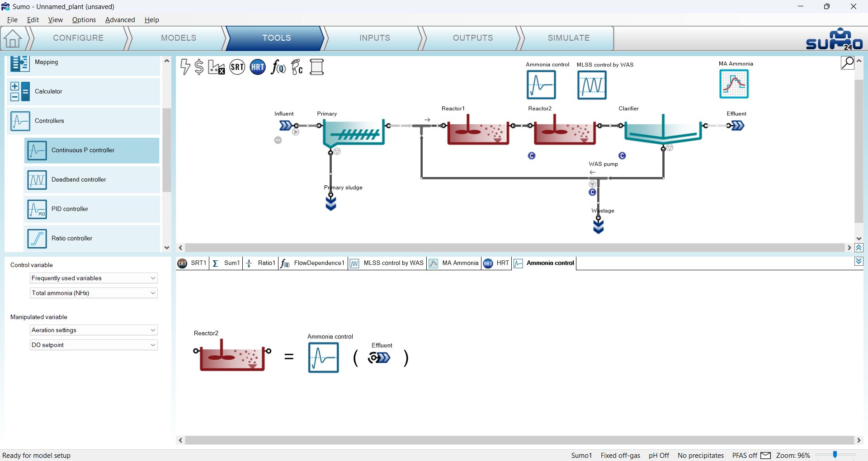
Task: Select the Ratio controller item
Action: [x=92, y=238]
